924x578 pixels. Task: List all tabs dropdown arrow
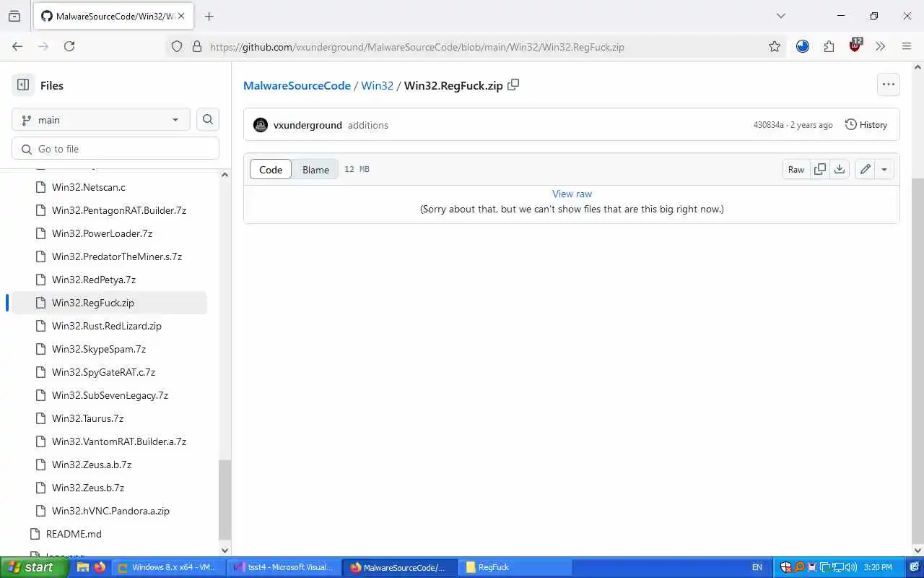coord(780,16)
